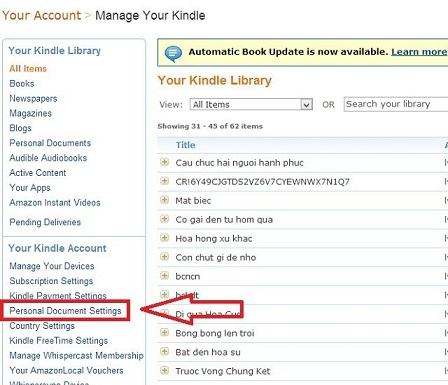This screenshot has width=448, height=385.
Task: Open Kindle Payment Settings
Action: (58, 296)
